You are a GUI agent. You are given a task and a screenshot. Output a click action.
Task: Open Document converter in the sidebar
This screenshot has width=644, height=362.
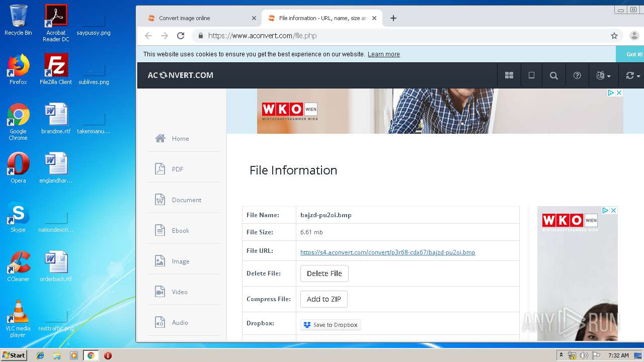[187, 200]
